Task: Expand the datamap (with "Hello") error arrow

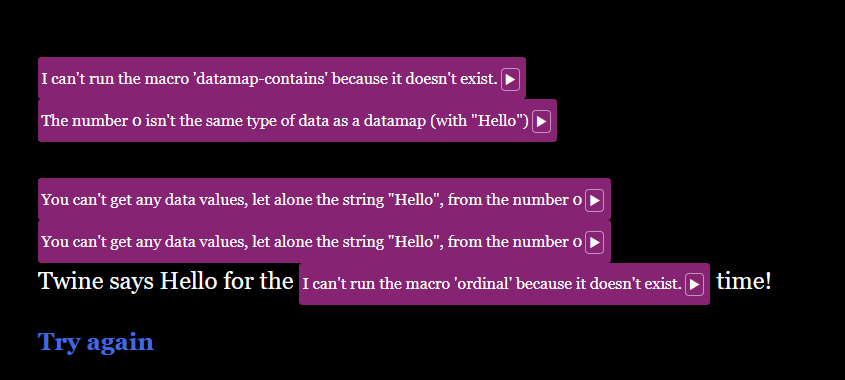Action: 541,121
